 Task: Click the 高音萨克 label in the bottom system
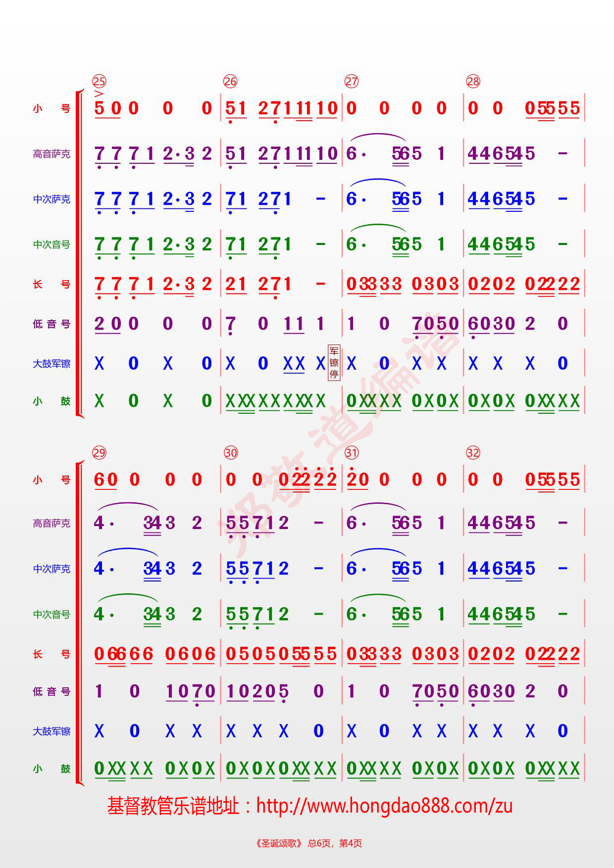51,524
